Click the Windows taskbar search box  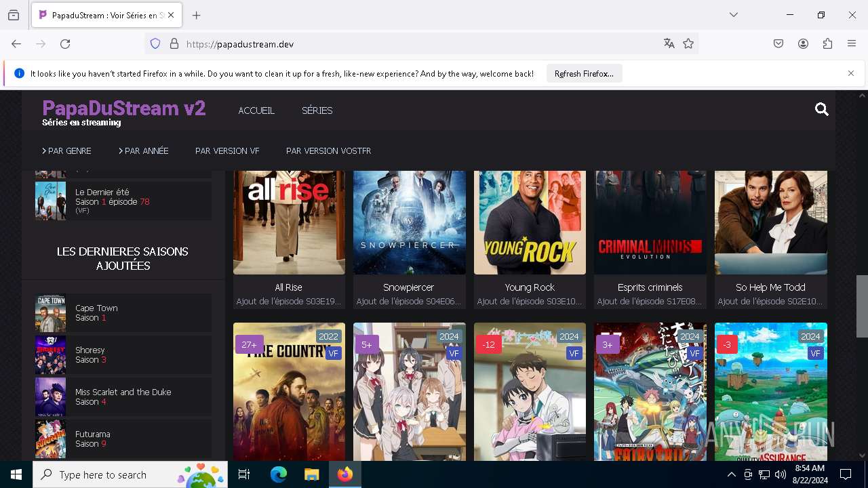[130, 474]
